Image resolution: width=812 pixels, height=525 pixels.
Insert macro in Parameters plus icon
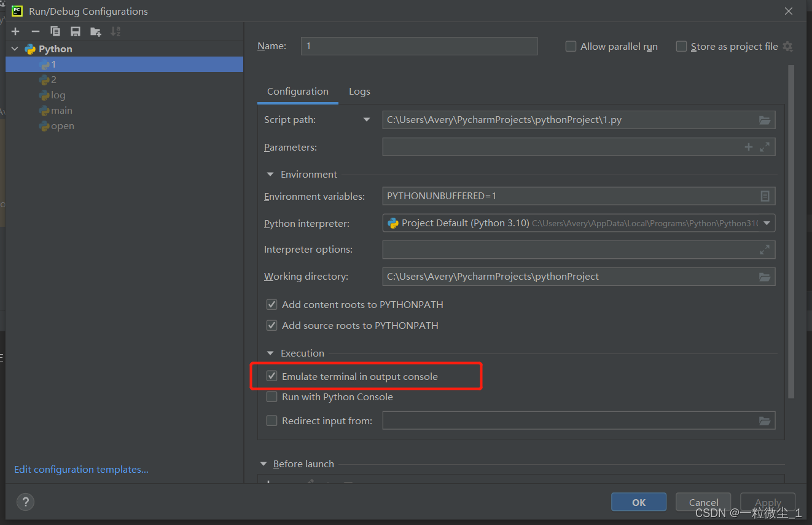(749, 147)
